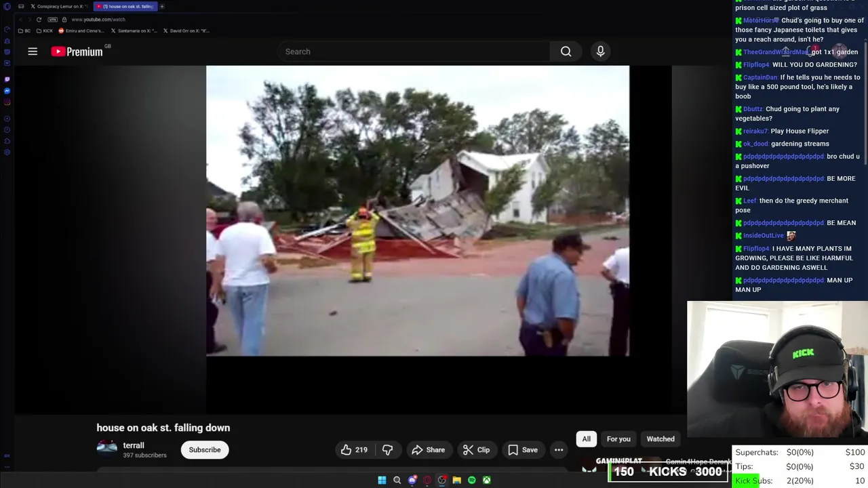Select the For you filter chip

(618, 439)
